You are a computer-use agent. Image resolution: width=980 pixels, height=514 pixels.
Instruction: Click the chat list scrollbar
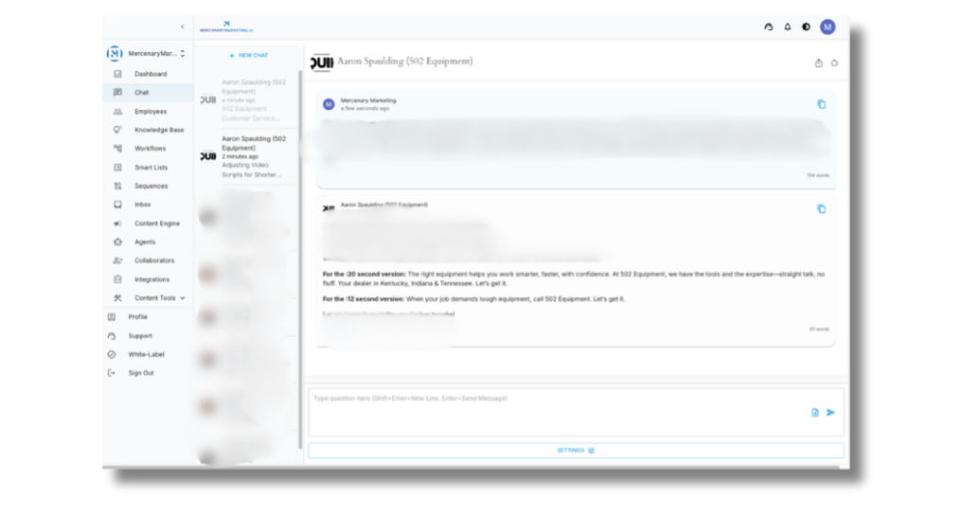tap(300, 259)
